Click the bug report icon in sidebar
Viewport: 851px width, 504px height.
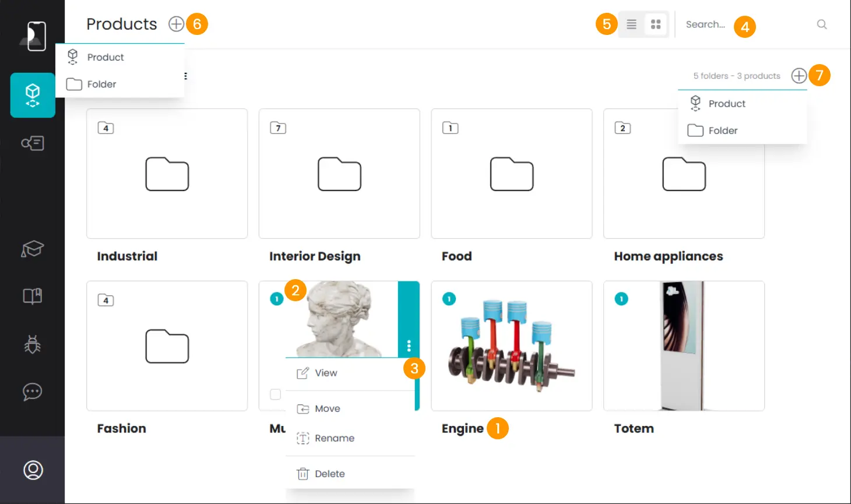[x=33, y=344]
